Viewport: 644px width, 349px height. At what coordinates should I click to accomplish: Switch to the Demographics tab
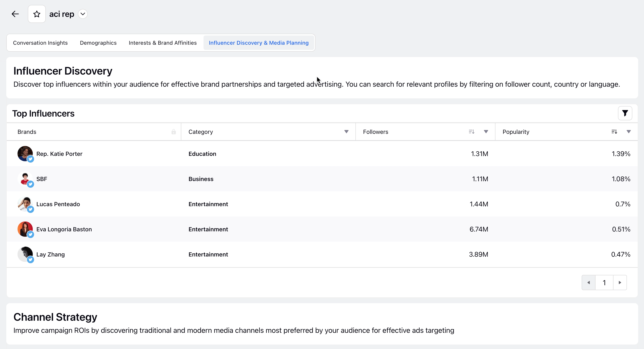[98, 42]
